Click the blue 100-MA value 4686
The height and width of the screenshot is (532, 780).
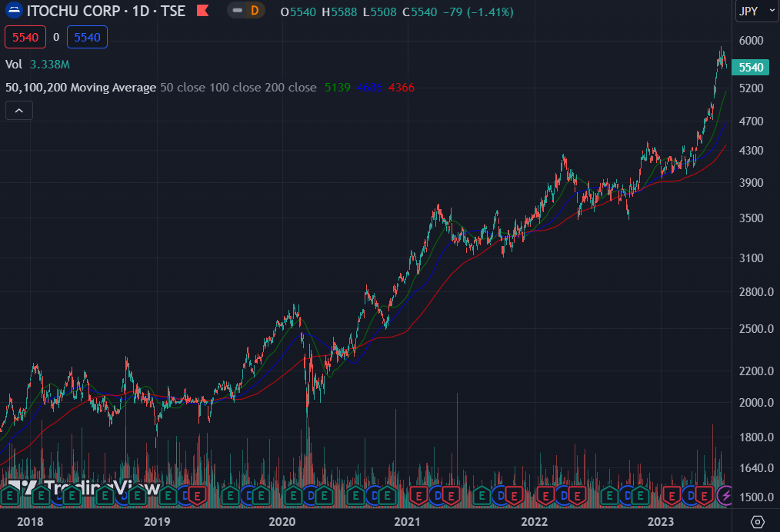click(369, 88)
